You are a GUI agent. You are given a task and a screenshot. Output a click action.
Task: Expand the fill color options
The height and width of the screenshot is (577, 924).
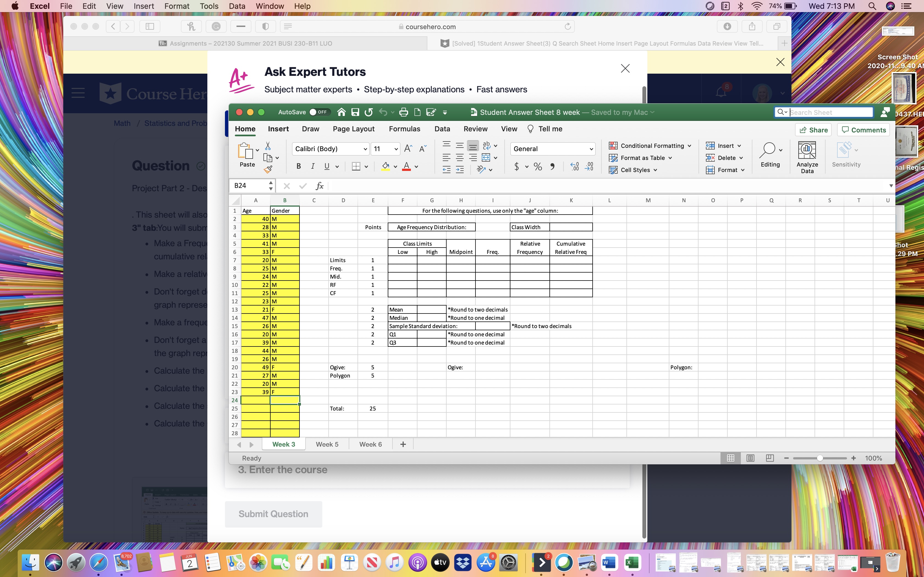point(395,167)
